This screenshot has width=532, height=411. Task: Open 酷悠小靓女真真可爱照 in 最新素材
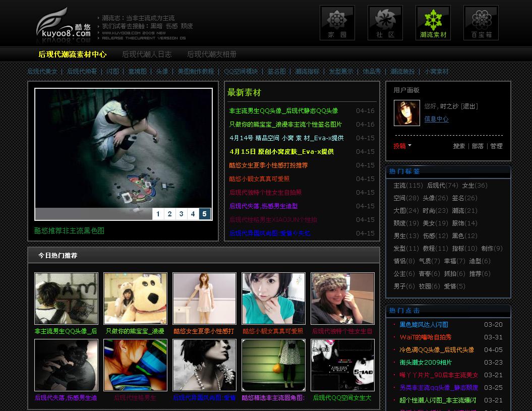(259, 179)
